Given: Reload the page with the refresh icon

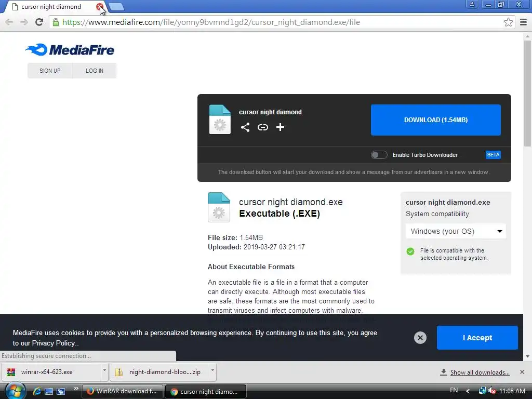Looking at the screenshot, I should pyautogui.click(x=39, y=22).
